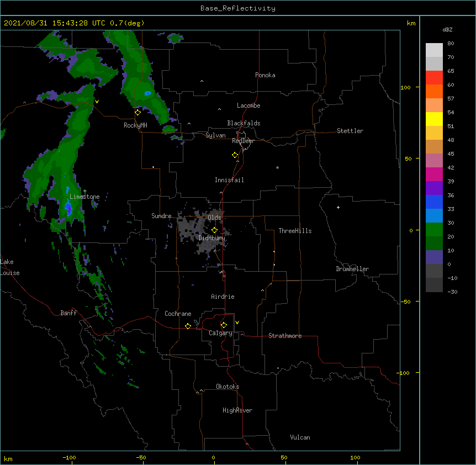The width and height of the screenshot is (476, 465).
Task: Click the Cochrane city label
Action: [x=178, y=314]
